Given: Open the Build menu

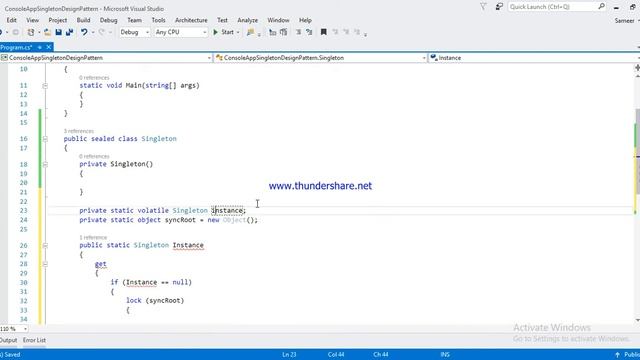Looking at the screenshot, I should coord(83,20).
